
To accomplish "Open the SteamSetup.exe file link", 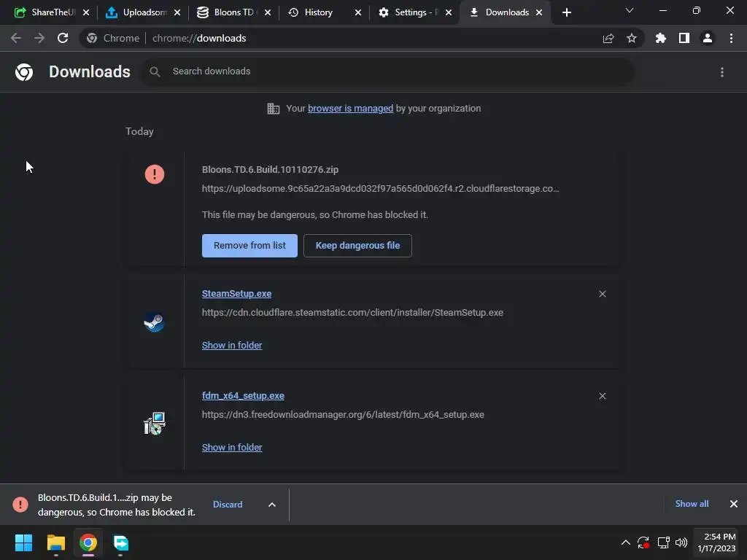I will point(237,294).
